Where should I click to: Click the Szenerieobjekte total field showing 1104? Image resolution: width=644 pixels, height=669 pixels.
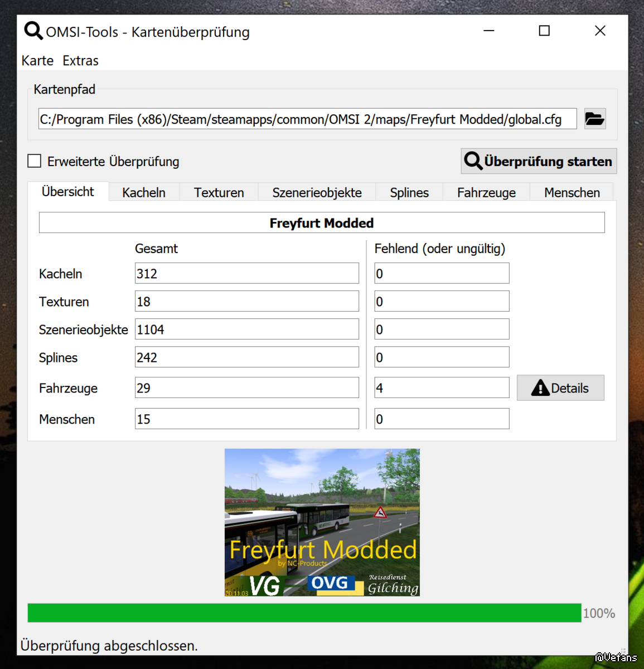pyautogui.click(x=246, y=329)
